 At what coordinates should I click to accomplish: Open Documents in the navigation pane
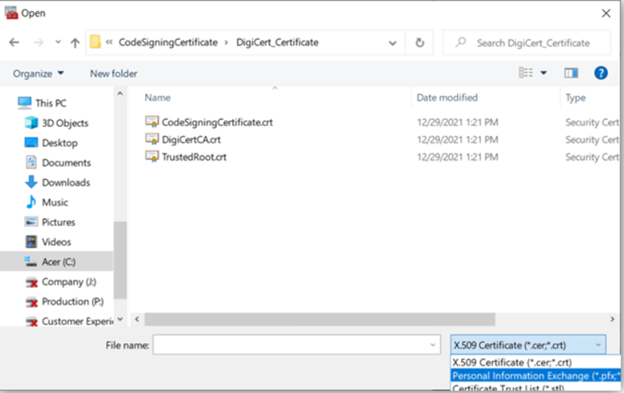click(x=66, y=163)
